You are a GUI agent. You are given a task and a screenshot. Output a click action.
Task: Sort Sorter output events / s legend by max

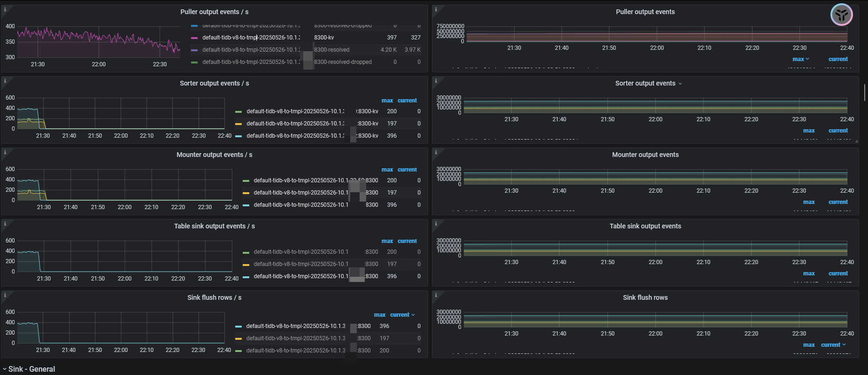click(x=387, y=101)
